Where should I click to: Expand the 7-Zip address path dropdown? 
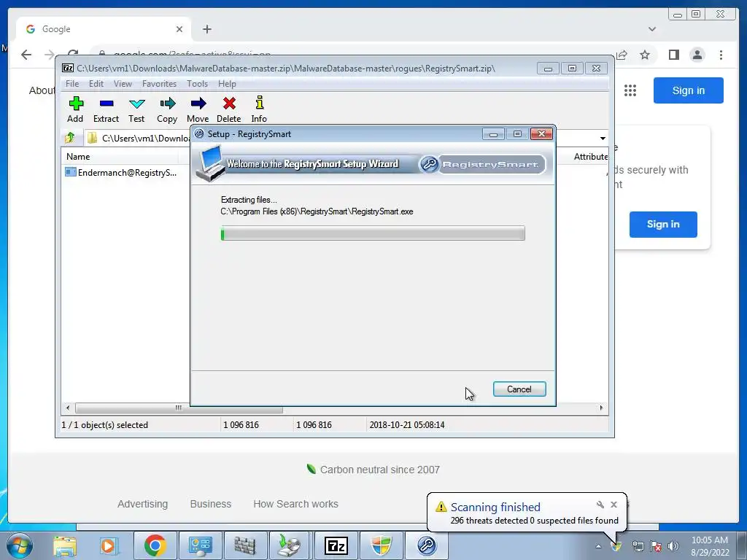[603, 138]
